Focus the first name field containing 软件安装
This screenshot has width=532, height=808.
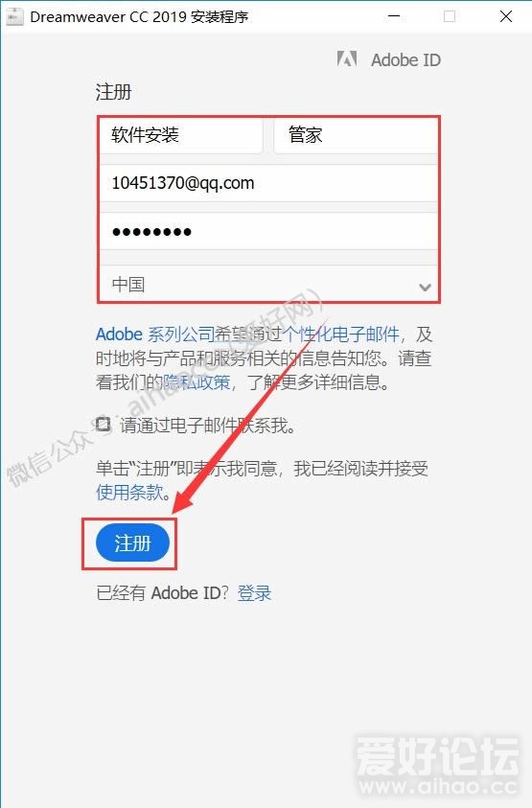(181, 135)
